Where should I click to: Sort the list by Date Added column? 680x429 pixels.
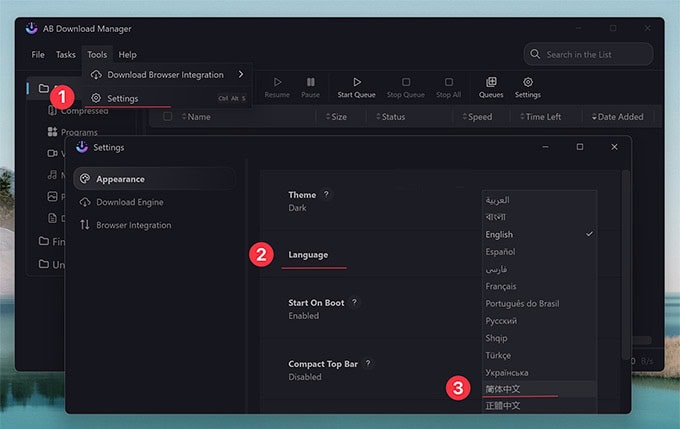pyautogui.click(x=618, y=117)
